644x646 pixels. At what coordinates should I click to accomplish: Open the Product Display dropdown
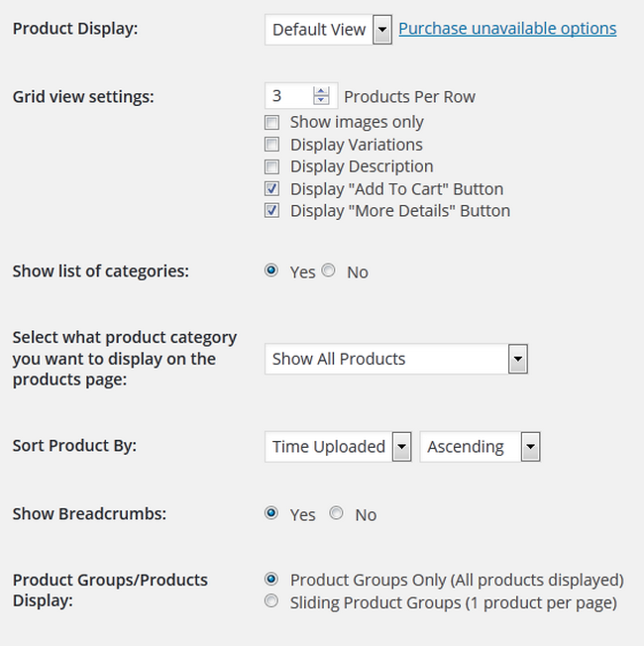[x=328, y=30]
